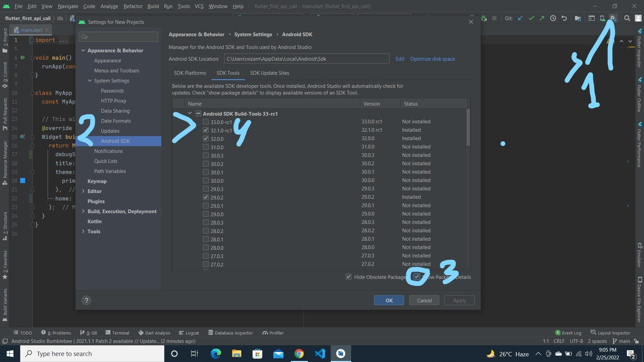Toggle the Hide Obsolete Packages checkbox
The width and height of the screenshot is (644, 362).
coord(349,277)
